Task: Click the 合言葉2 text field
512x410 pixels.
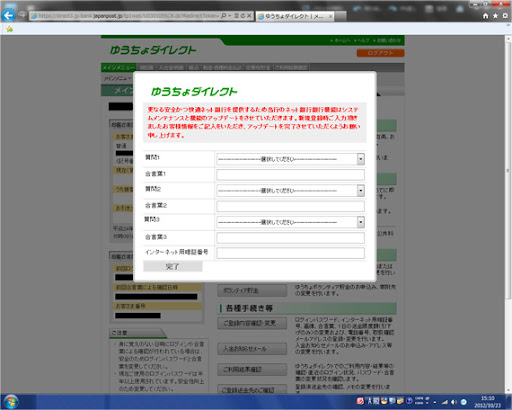Action: point(290,206)
